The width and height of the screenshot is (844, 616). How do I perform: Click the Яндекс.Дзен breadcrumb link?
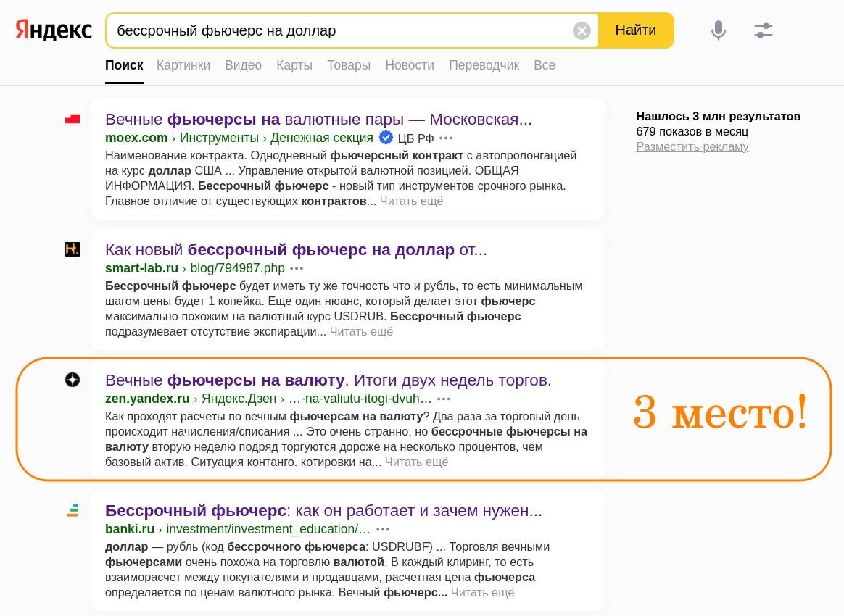pos(239,399)
